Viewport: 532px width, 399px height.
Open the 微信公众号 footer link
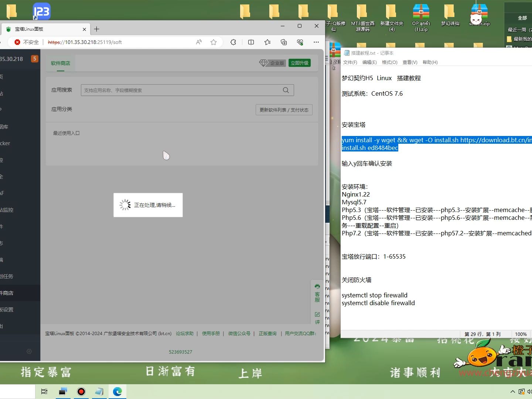[239, 334]
